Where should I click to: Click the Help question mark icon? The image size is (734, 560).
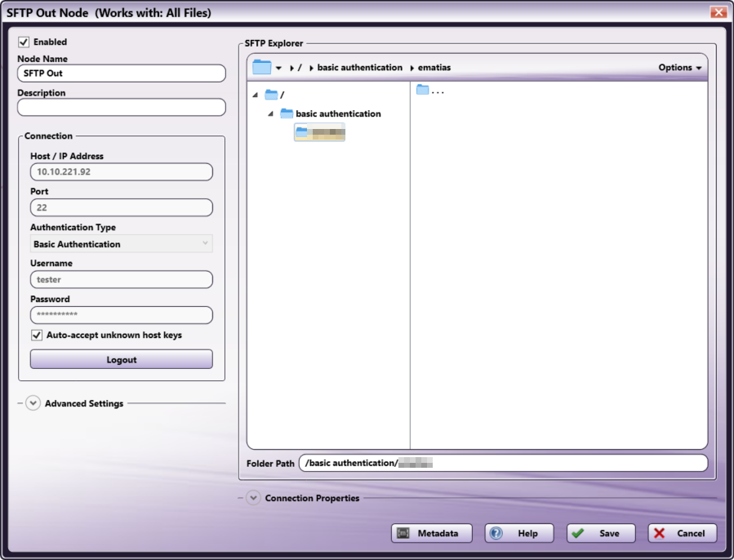[x=496, y=533]
